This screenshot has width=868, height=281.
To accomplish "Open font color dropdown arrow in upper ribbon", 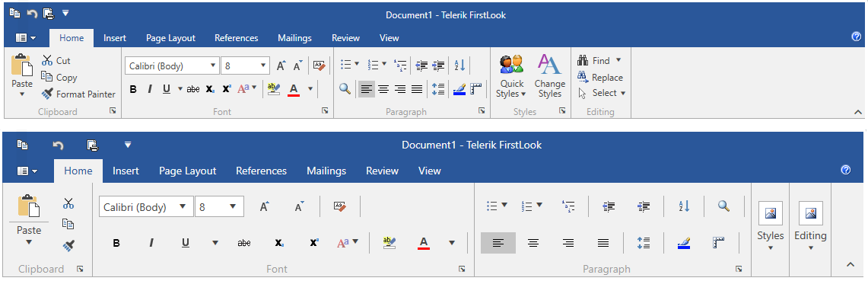I will click(310, 88).
